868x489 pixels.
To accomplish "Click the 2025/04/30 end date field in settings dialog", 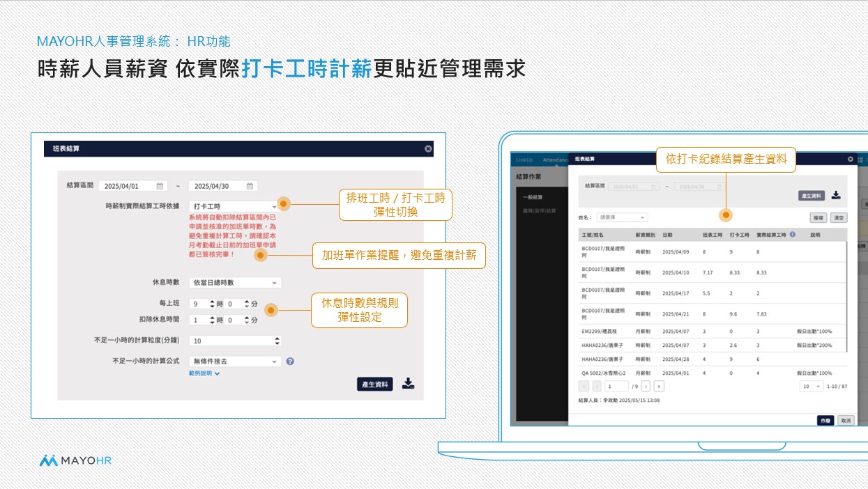I will point(222,186).
